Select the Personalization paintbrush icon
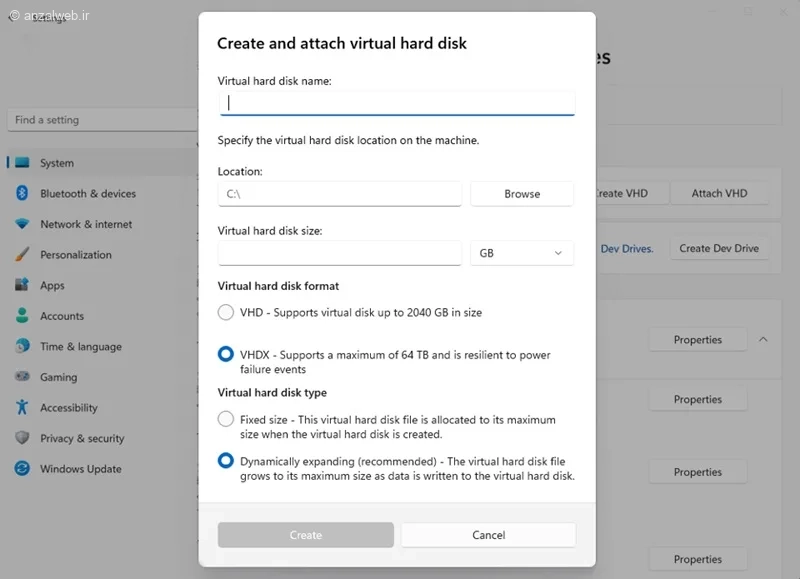 (x=22, y=254)
